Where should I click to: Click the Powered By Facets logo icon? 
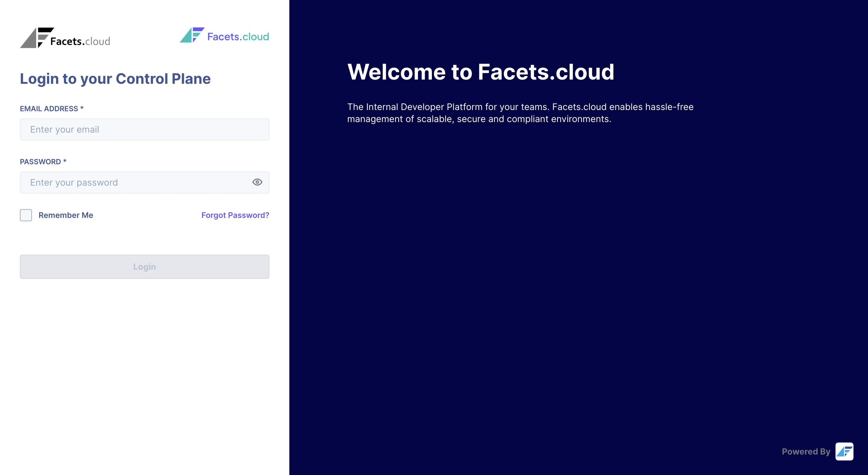pyautogui.click(x=844, y=451)
